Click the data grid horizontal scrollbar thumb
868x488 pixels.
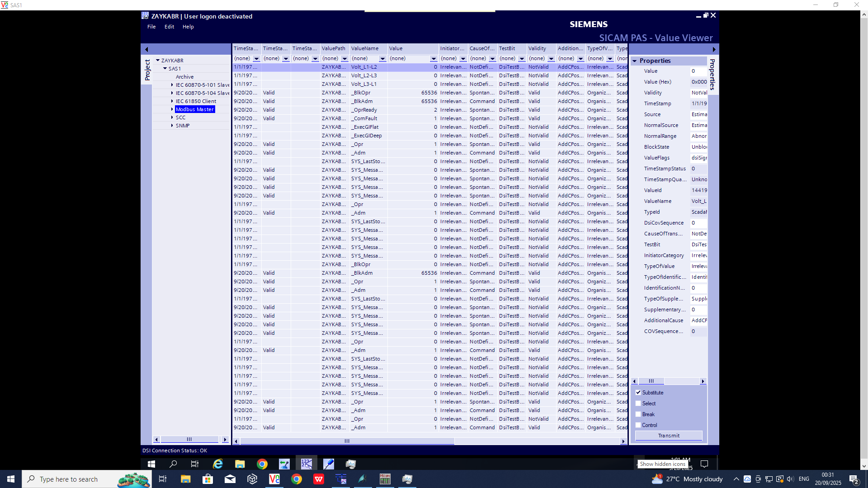[x=347, y=441]
